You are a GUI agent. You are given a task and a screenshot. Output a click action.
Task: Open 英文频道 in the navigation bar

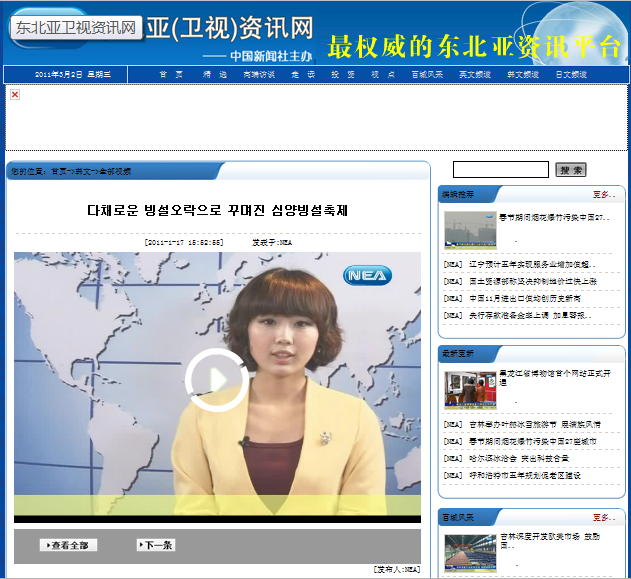coord(474,74)
